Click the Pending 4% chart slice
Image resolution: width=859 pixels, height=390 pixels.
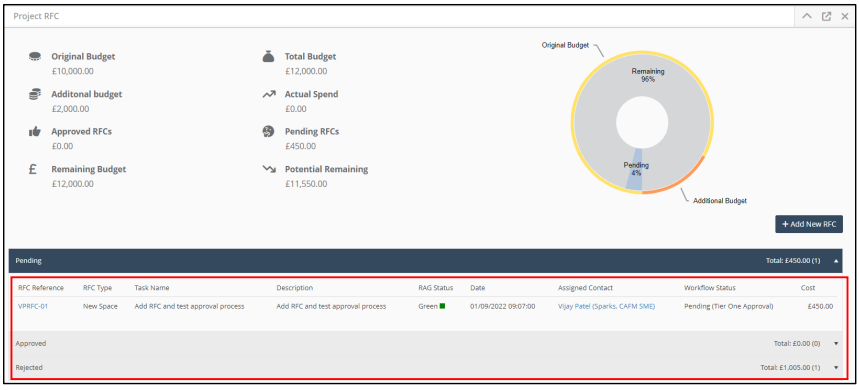[x=635, y=169]
